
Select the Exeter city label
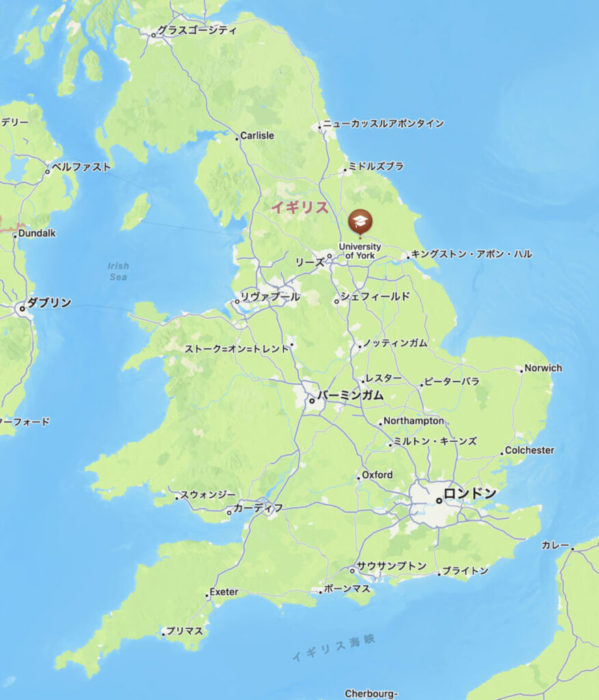coord(224,591)
